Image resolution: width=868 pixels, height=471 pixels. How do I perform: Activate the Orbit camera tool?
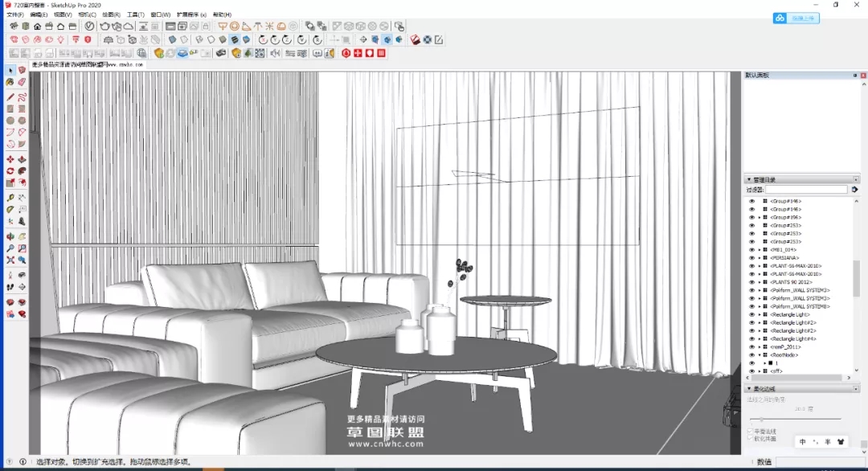click(10, 237)
